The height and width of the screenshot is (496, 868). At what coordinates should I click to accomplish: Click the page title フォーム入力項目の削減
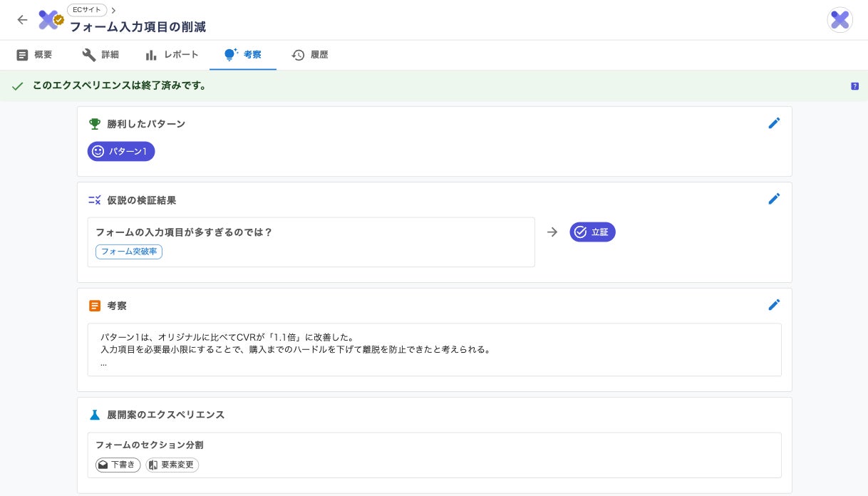click(x=138, y=27)
